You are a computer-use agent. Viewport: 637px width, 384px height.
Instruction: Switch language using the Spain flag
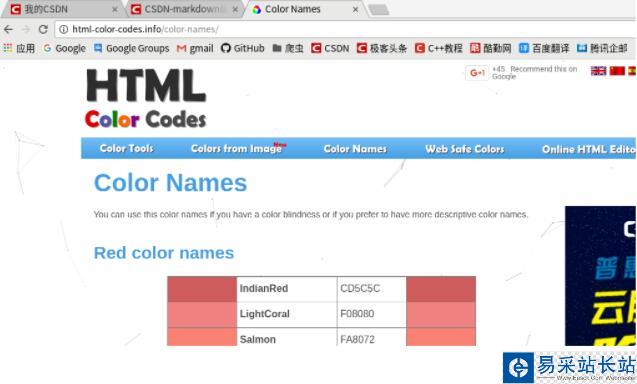point(632,71)
